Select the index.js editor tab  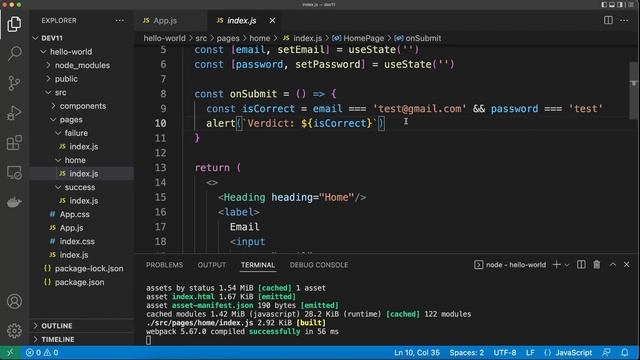[x=241, y=20]
